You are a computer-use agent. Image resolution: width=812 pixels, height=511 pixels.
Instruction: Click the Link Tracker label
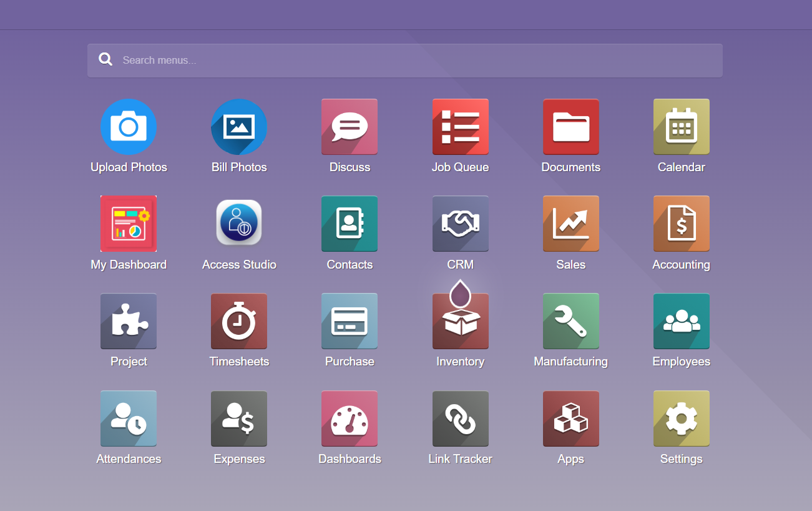[x=460, y=459]
